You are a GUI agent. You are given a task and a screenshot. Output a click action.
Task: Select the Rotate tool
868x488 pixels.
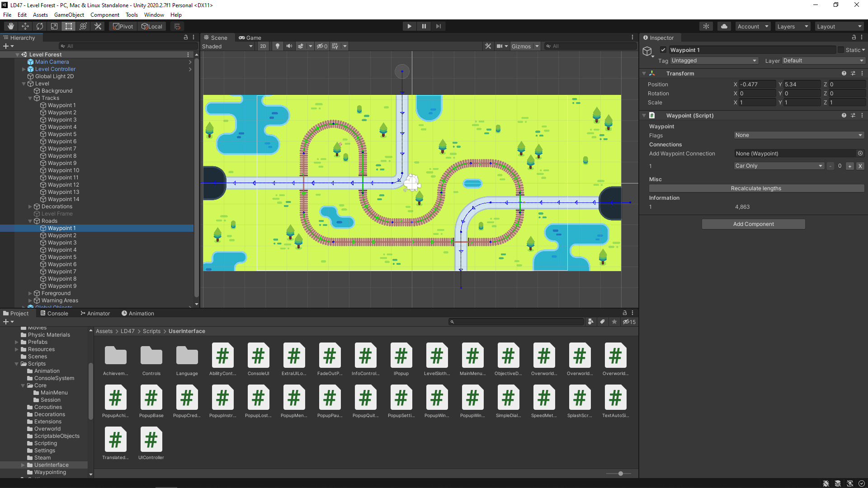[40, 26]
